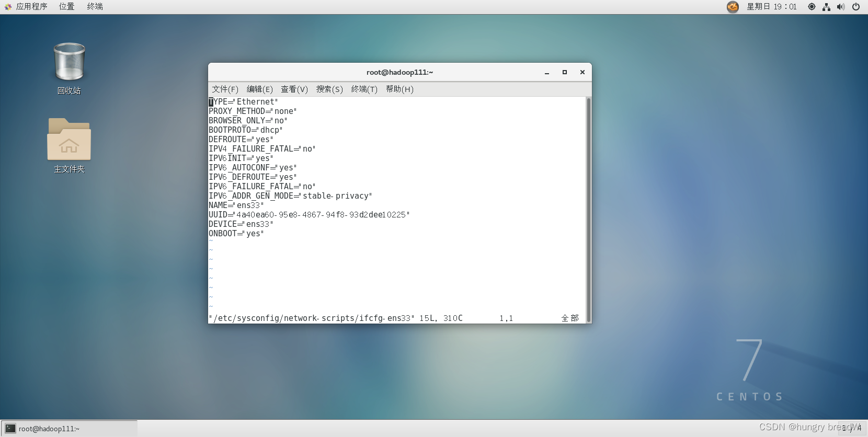
Task: Open the 位置 Places menu
Action: pos(66,7)
